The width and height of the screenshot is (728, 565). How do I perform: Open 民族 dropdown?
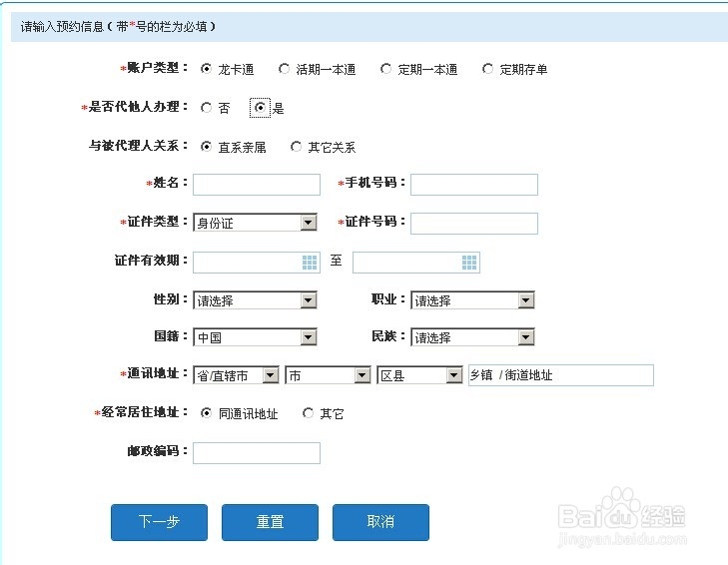[472, 337]
